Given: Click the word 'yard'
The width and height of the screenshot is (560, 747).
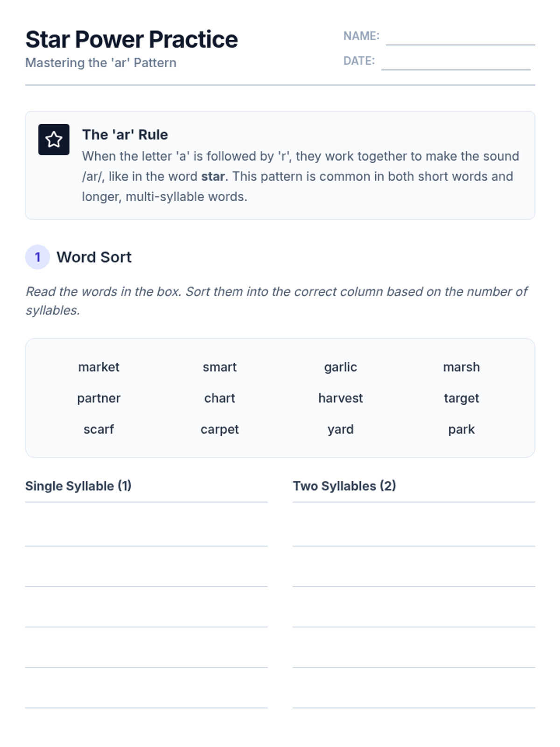Looking at the screenshot, I should [340, 429].
